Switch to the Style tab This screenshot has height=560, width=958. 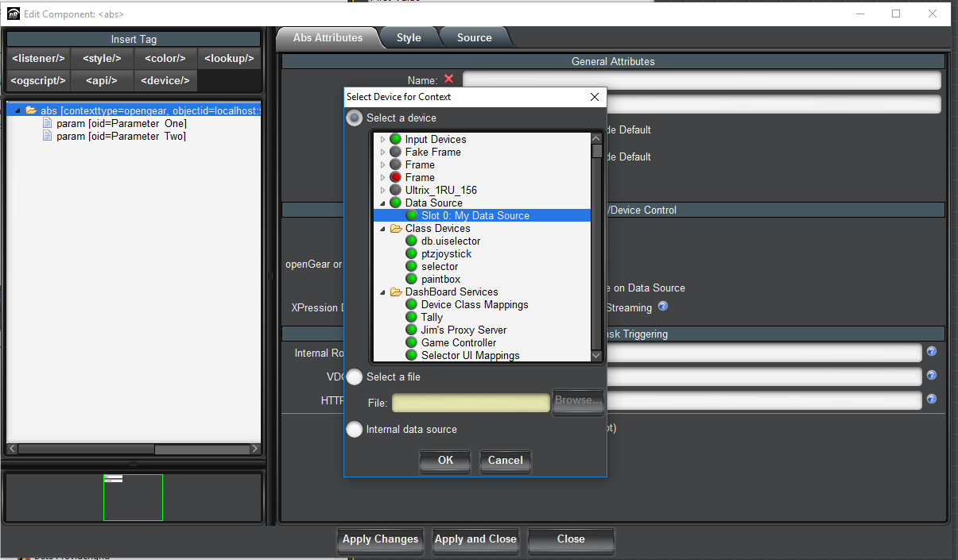(x=409, y=37)
